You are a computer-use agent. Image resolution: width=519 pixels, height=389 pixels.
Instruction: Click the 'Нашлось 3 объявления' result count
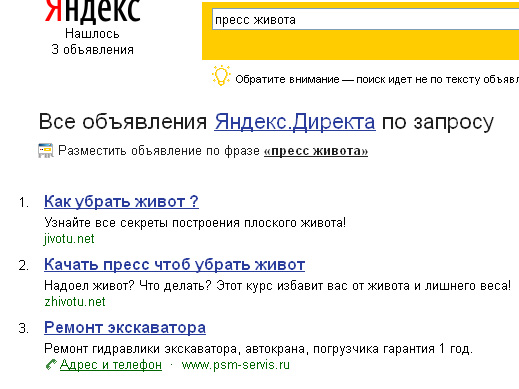pyautogui.click(x=92, y=42)
